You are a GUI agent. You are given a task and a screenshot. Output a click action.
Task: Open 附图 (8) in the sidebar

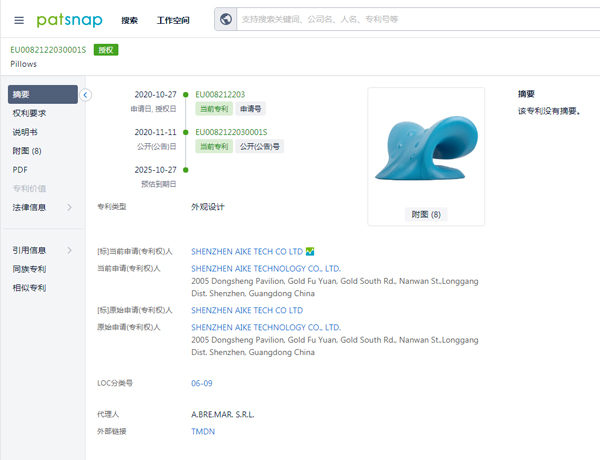click(x=27, y=151)
